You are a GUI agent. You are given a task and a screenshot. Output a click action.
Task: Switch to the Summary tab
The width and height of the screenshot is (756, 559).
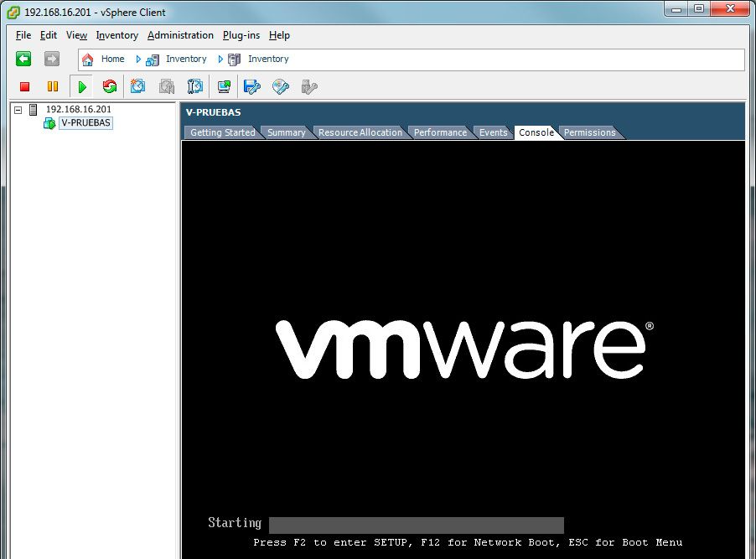point(287,132)
